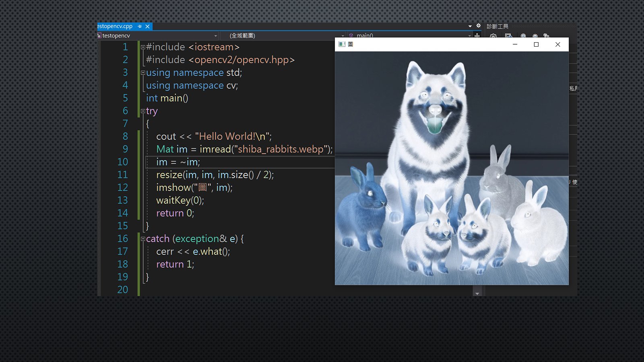Viewport: 644px width, 362px height.
Task: Collapse the catch block at line 16
Action: (x=143, y=239)
